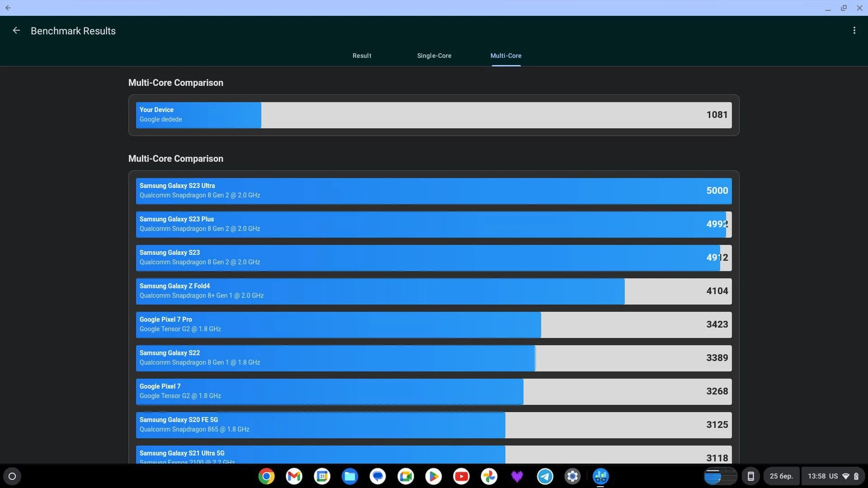Click the Your Device Google dedede bar
868x488 pixels.
[x=434, y=115]
